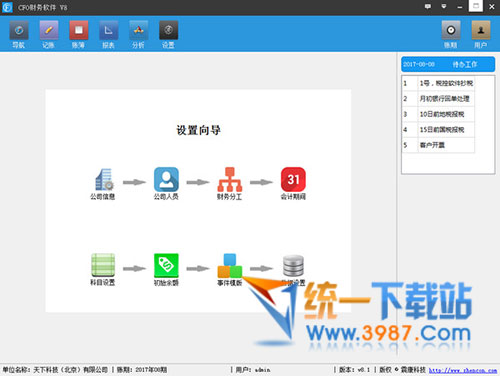Open the 报表 reports toolbar icon

[x=109, y=30]
